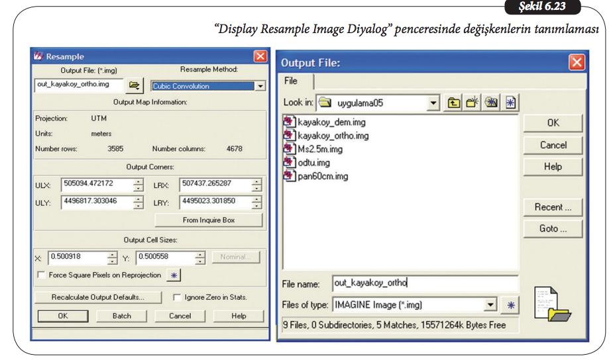Click the Batch button in Resample dialog

click(x=122, y=316)
